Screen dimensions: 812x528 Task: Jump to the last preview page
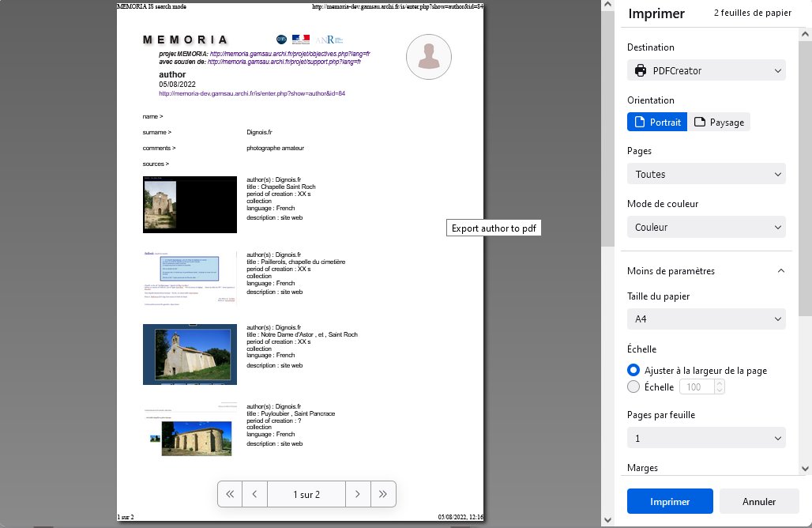click(383, 494)
